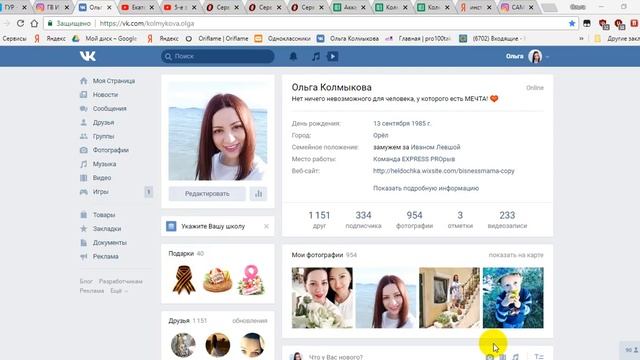Open Друзья in sidebar
The width and height of the screenshot is (640, 360).
point(103,122)
